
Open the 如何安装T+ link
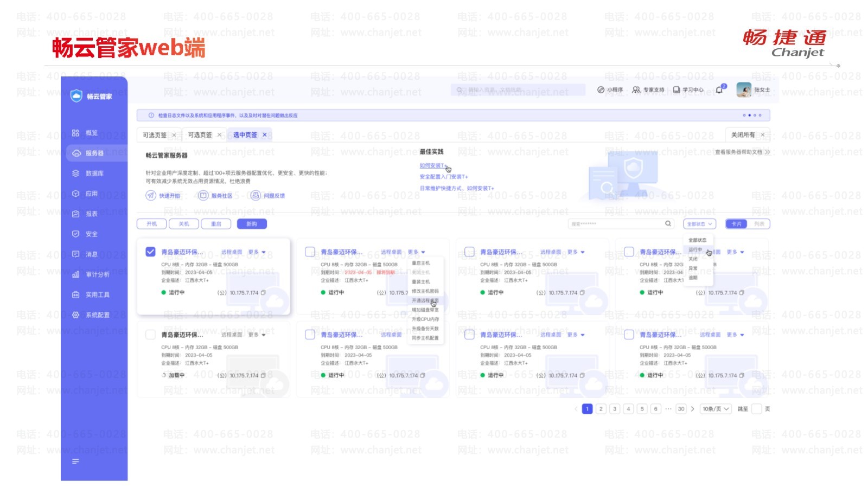pyautogui.click(x=432, y=166)
